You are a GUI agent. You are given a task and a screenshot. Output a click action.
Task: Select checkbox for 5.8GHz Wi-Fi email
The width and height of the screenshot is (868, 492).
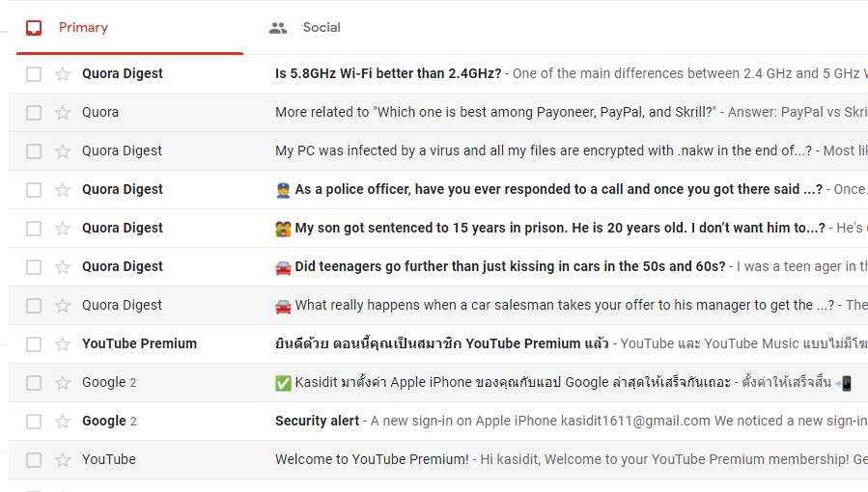point(34,74)
